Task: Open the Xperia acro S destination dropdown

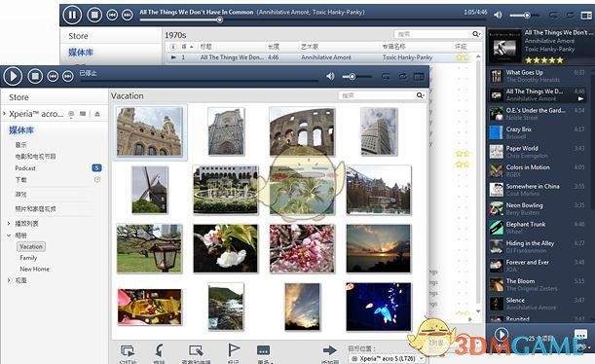Action: (387, 358)
